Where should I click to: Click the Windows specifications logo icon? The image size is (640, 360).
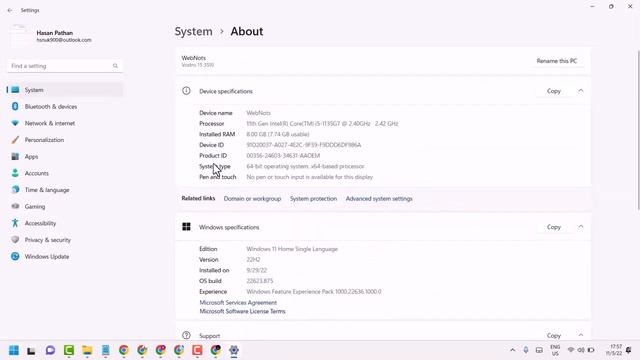tap(186, 227)
